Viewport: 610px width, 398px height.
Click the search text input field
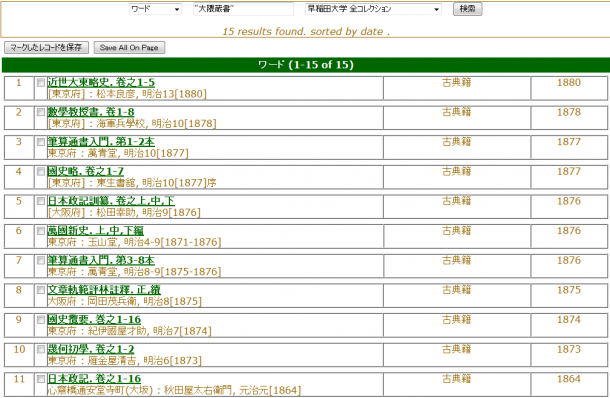pos(243,9)
